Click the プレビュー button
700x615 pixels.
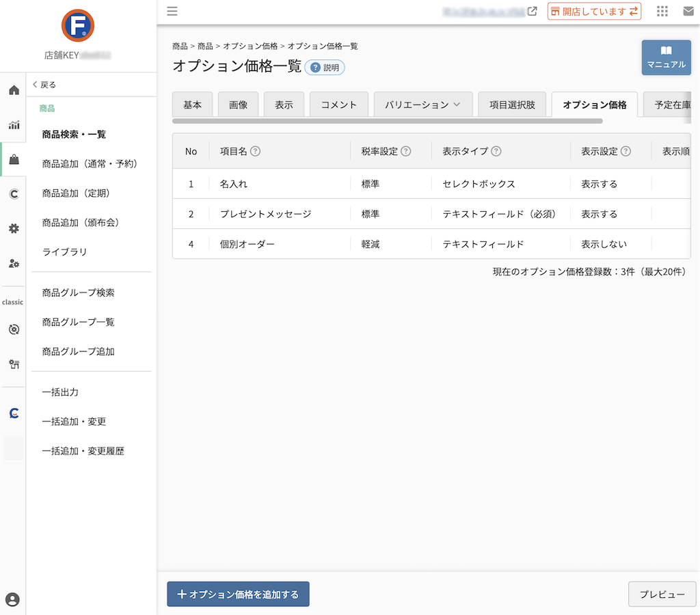[x=662, y=594]
